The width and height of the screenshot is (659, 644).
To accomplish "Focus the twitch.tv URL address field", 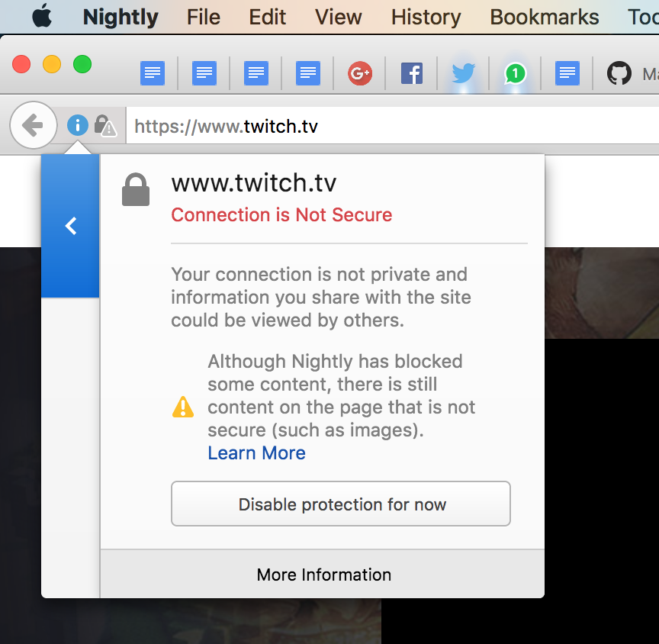I will point(381,126).
